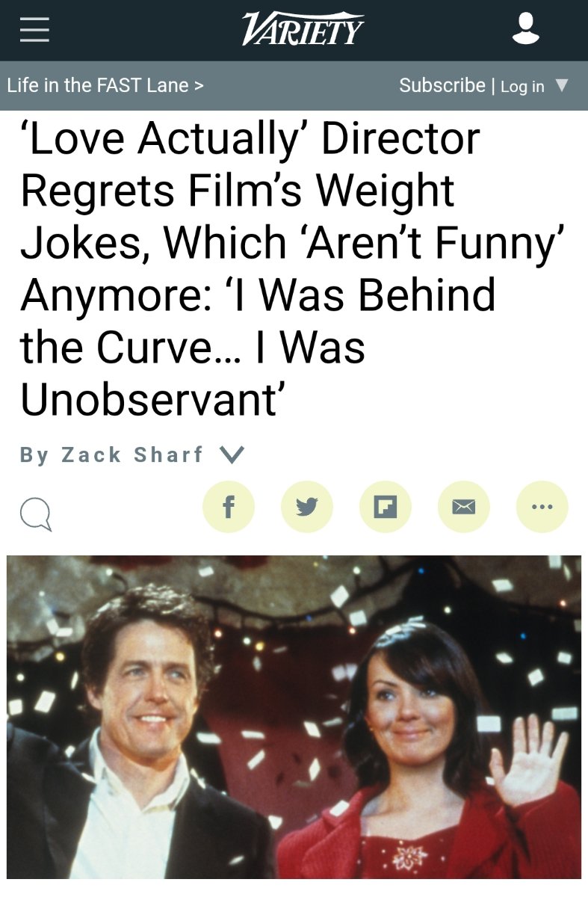This screenshot has width=588, height=897.
Task: Click the Subscribe link
Action: (x=442, y=85)
